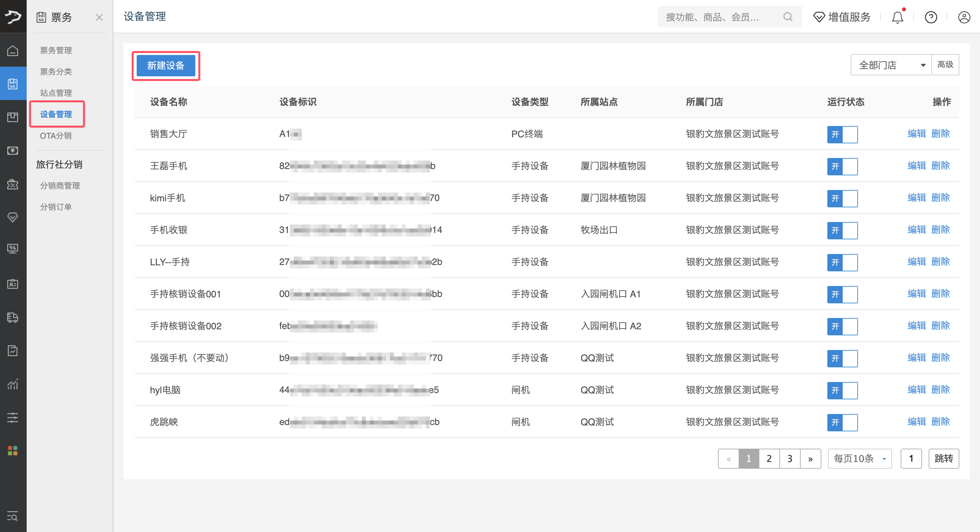Open the chart statistics sidebar icon
Viewport: 980px width, 532px height.
tap(13, 384)
